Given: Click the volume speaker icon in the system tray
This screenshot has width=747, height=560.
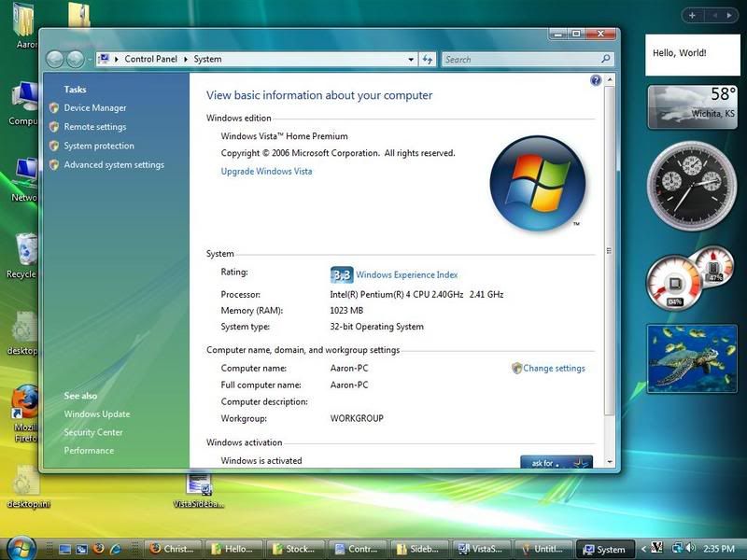Looking at the screenshot, I should 693,549.
